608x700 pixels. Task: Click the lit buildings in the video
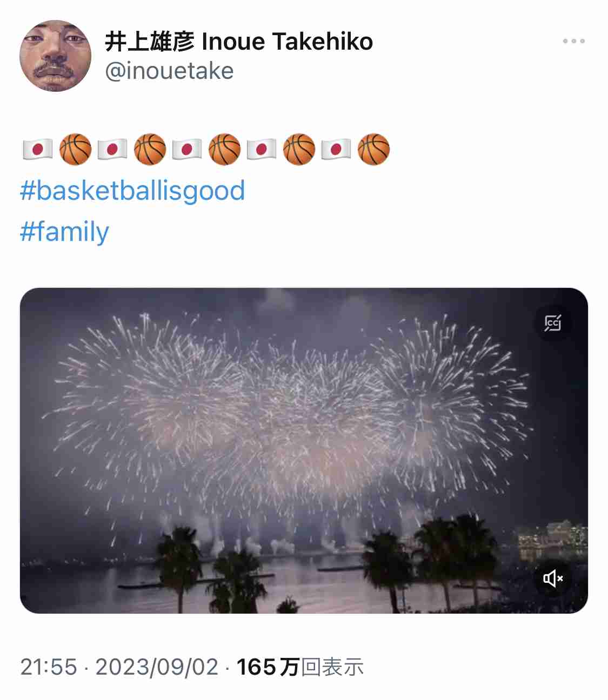[x=551, y=535]
